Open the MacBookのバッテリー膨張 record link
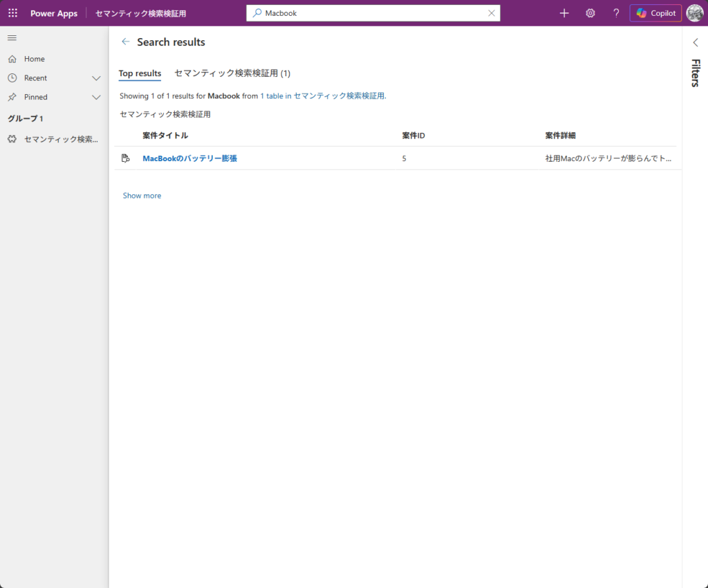The image size is (708, 588). [x=189, y=158]
